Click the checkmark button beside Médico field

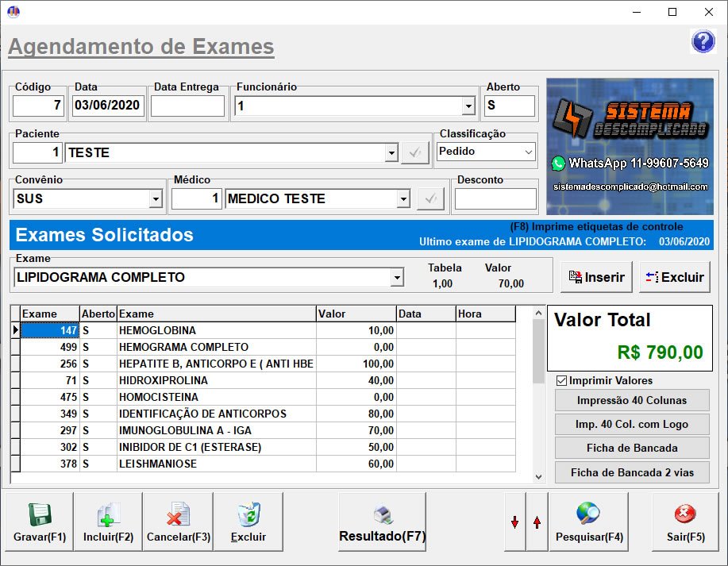pyautogui.click(x=429, y=198)
